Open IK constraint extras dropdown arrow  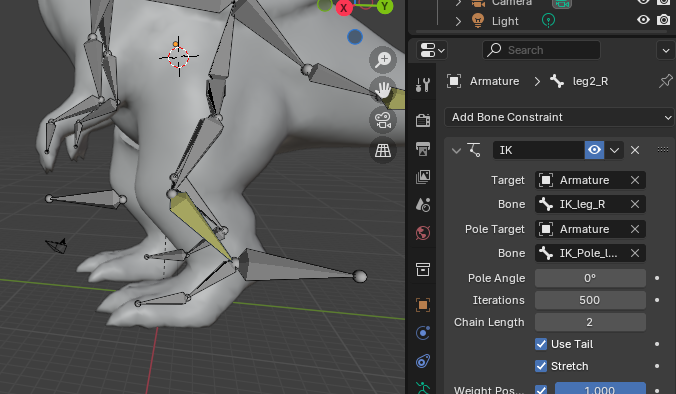(x=614, y=150)
